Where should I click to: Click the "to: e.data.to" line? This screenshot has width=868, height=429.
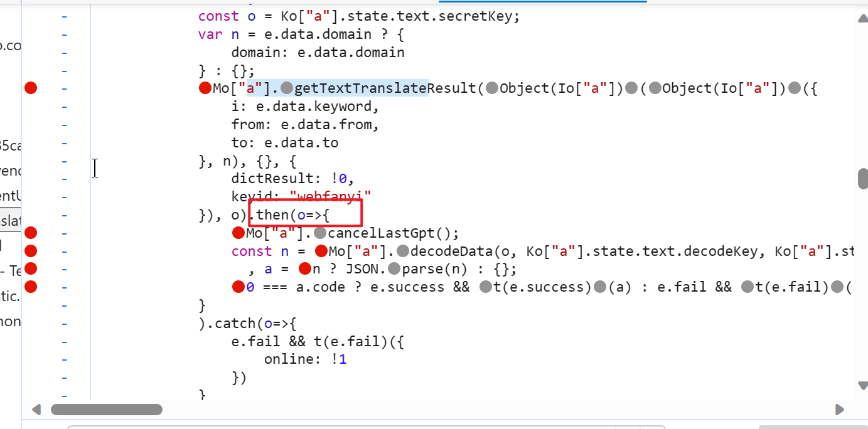coord(285,143)
